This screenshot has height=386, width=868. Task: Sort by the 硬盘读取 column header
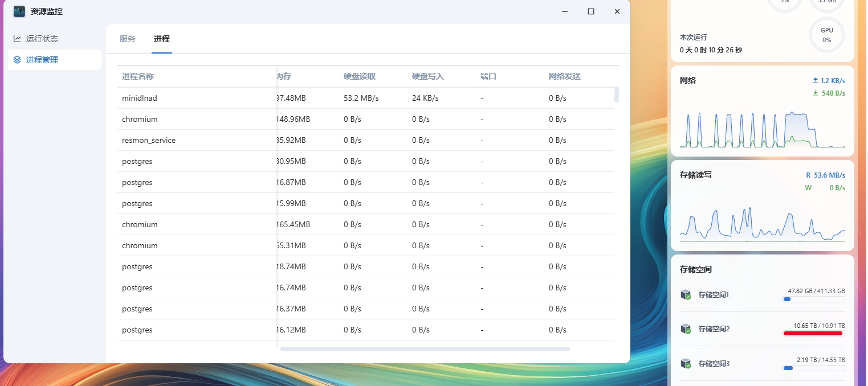360,76
